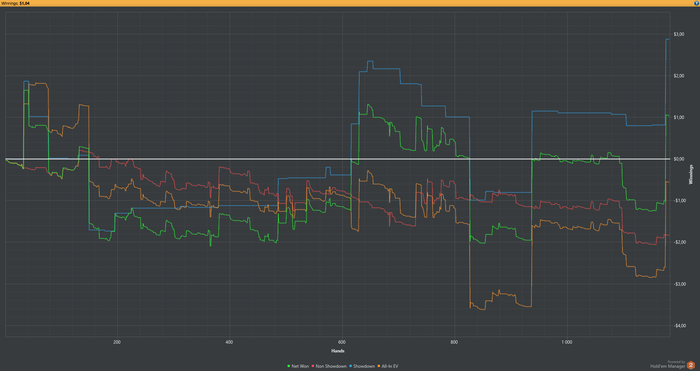Click the 400 hands x-axis label
The height and width of the screenshot is (371, 700).
pos(229,342)
